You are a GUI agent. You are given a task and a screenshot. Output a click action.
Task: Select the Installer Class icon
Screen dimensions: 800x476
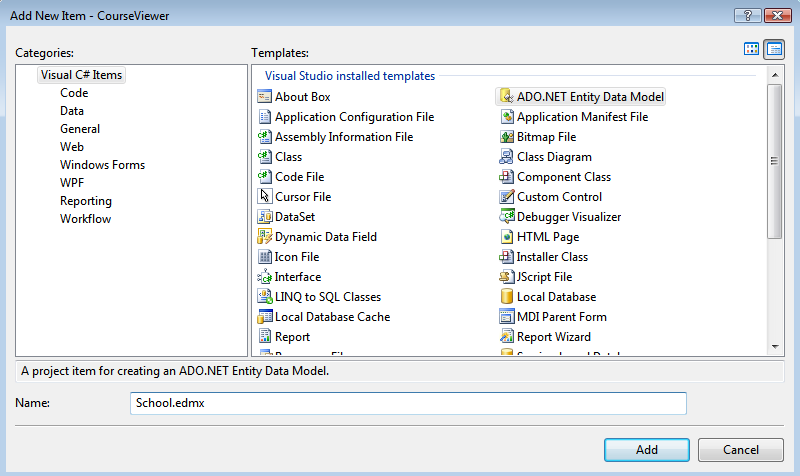click(506, 257)
